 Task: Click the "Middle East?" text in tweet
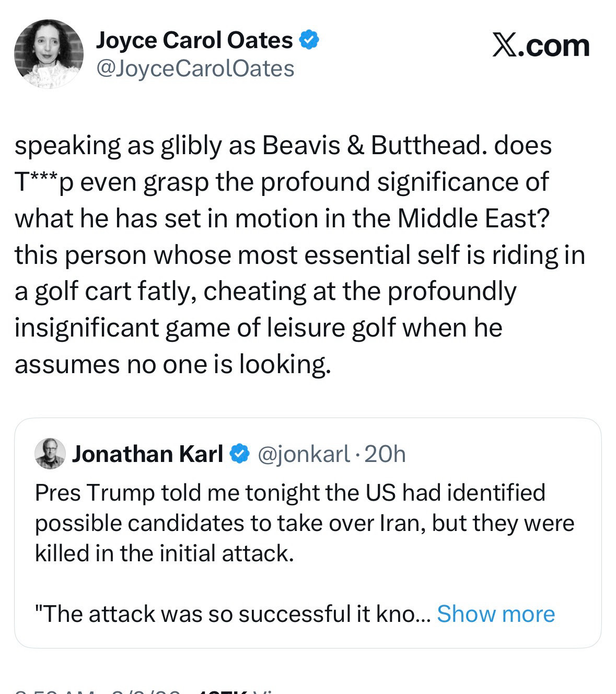[x=474, y=218]
